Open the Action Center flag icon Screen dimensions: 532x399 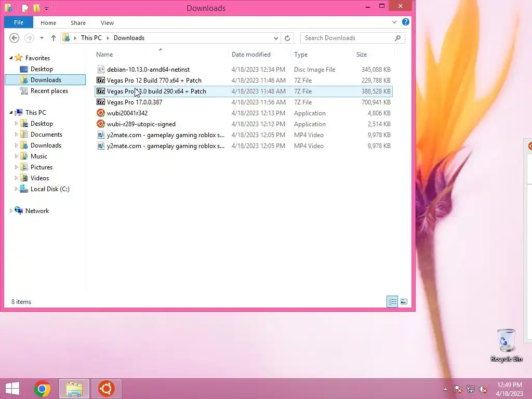[458, 389]
